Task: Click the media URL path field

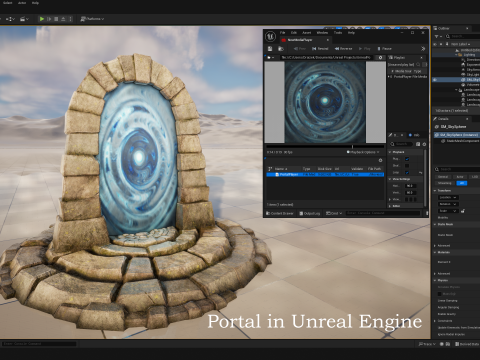Action: pos(326,58)
